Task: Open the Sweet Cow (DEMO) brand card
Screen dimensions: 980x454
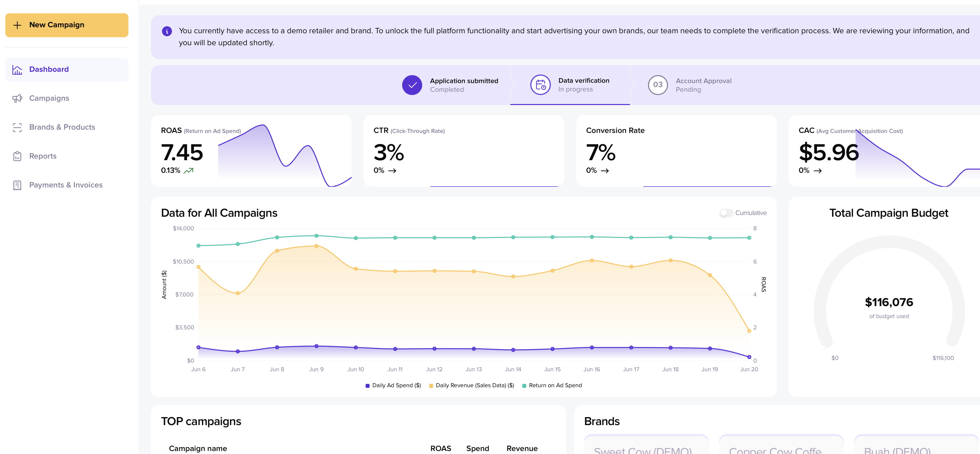Action: 646,446
